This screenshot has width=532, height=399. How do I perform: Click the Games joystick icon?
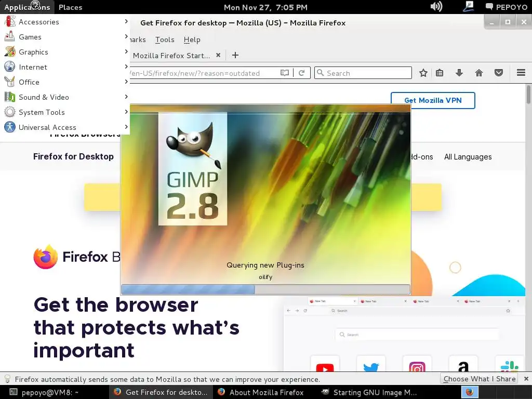(x=10, y=36)
